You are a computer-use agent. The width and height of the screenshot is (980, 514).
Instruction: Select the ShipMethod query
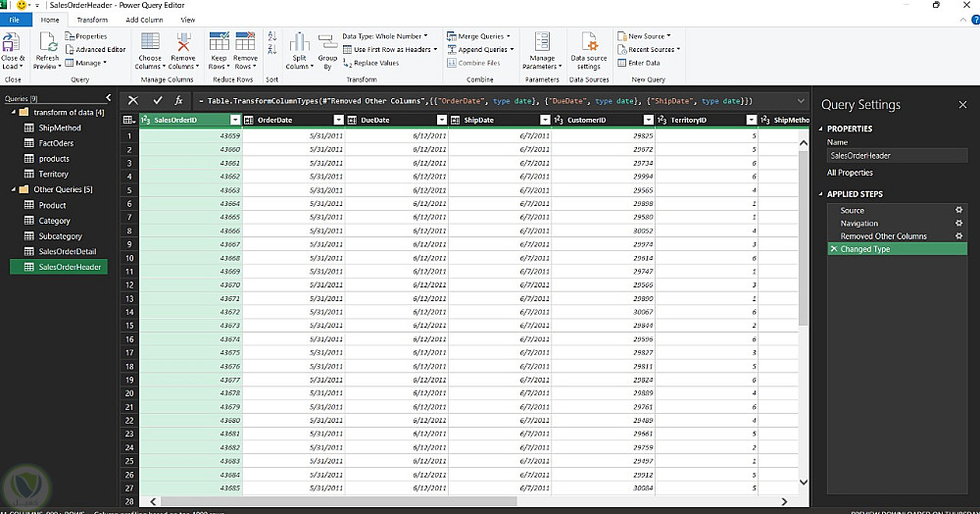point(60,128)
